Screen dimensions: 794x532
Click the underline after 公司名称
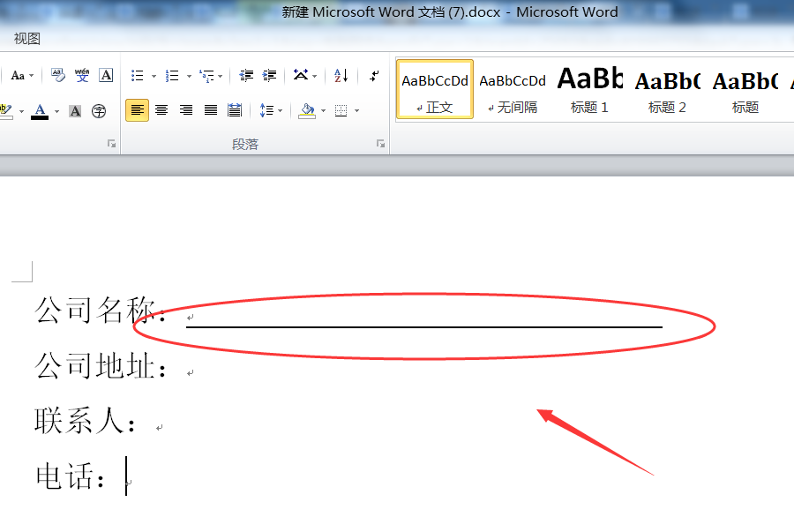[424, 327]
